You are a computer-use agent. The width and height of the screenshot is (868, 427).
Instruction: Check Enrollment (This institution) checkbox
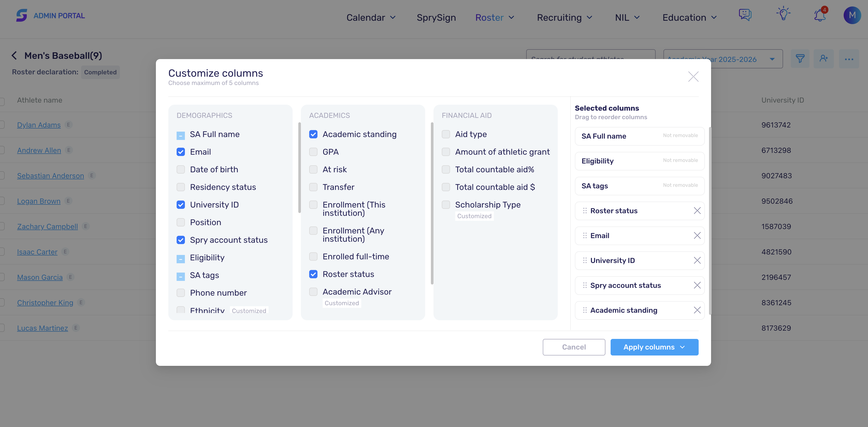click(x=313, y=205)
